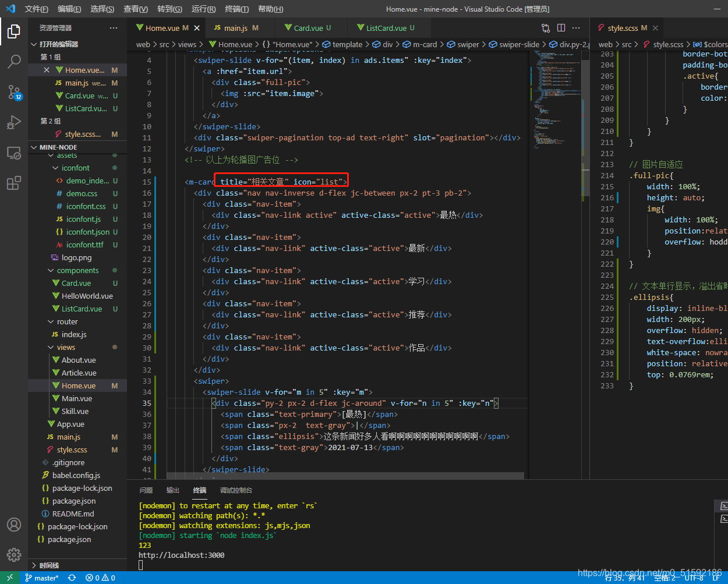This screenshot has height=584, width=728.
Task: Switch to the 问题 panel tab
Action: pyautogui.click(x=146, y=490)
